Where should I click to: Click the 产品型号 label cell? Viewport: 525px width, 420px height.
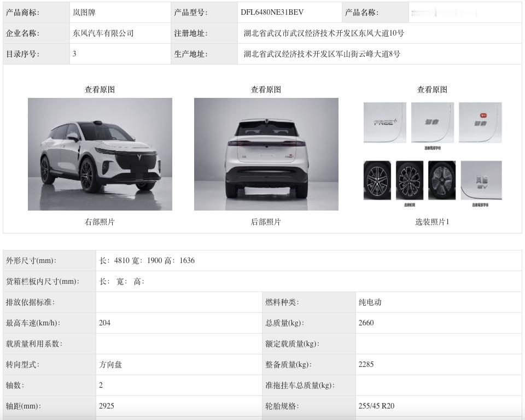(x=204, y=13)
